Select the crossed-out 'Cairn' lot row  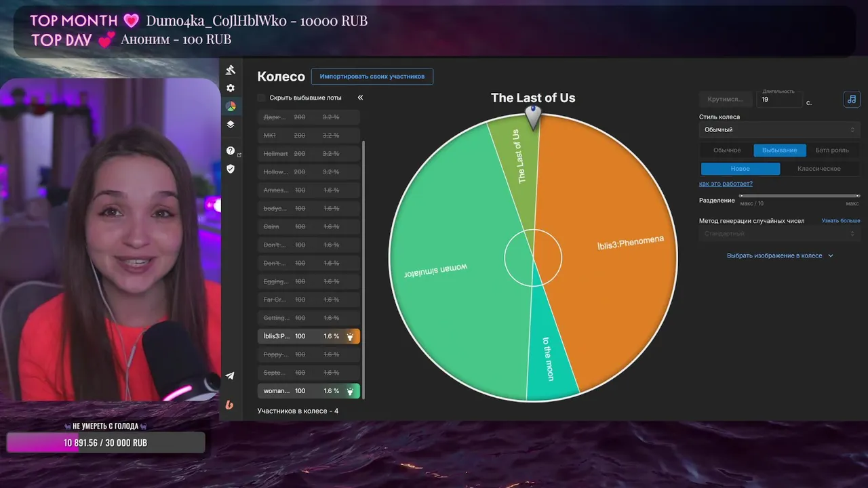[x=309, y=227]
